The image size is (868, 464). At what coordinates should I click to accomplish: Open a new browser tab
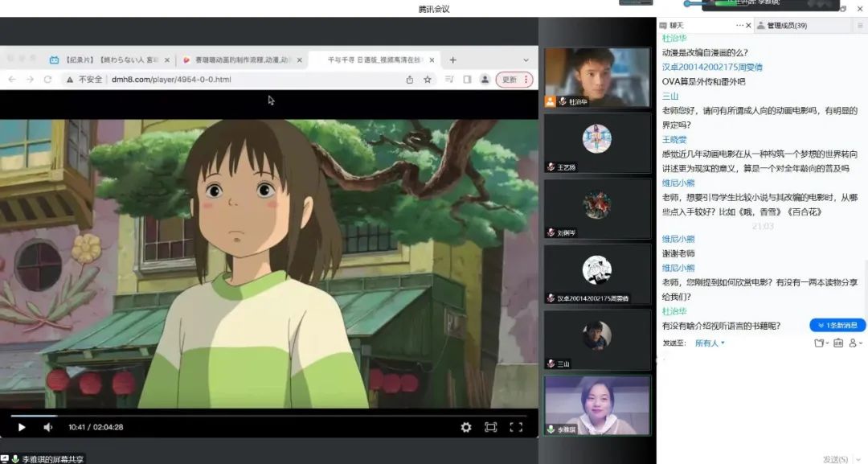452,60
